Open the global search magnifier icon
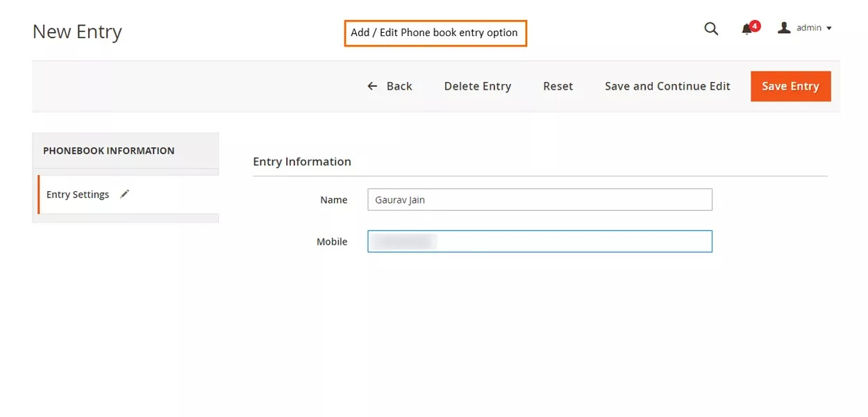The image size is (868, 417). pyautogui.click(x=711, y=28)
